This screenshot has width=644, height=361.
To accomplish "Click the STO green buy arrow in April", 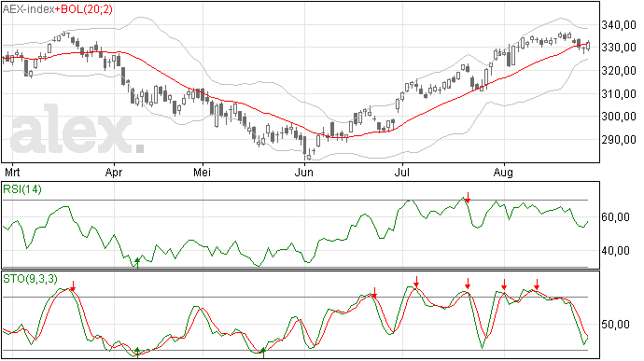I will [x=137, y=353].
